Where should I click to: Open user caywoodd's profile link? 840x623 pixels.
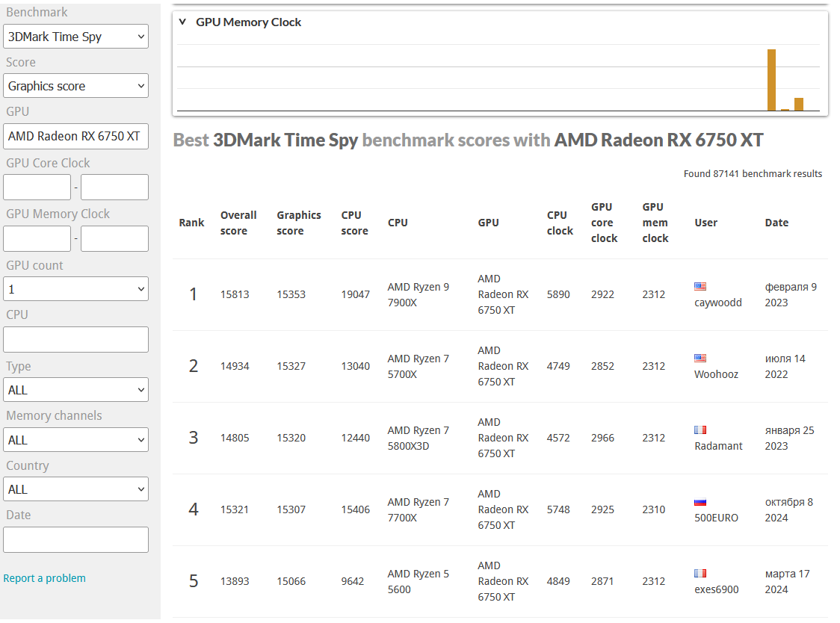[717, 303]
